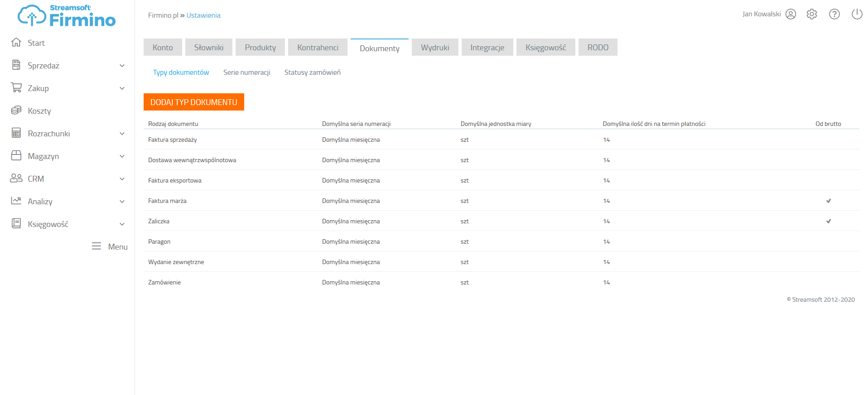868x395 pixels.
Task: Expand the CRM menu chevron
Action: [122, 179]
